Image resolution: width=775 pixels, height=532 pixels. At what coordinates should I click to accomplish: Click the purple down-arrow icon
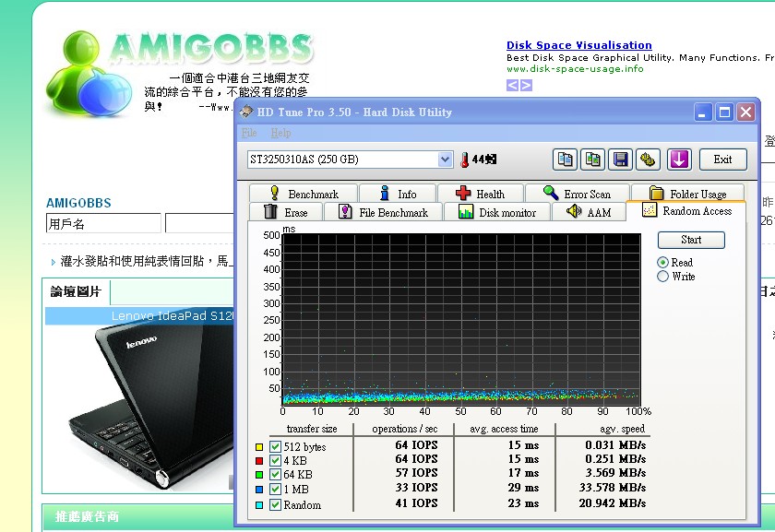click(679, 160)
